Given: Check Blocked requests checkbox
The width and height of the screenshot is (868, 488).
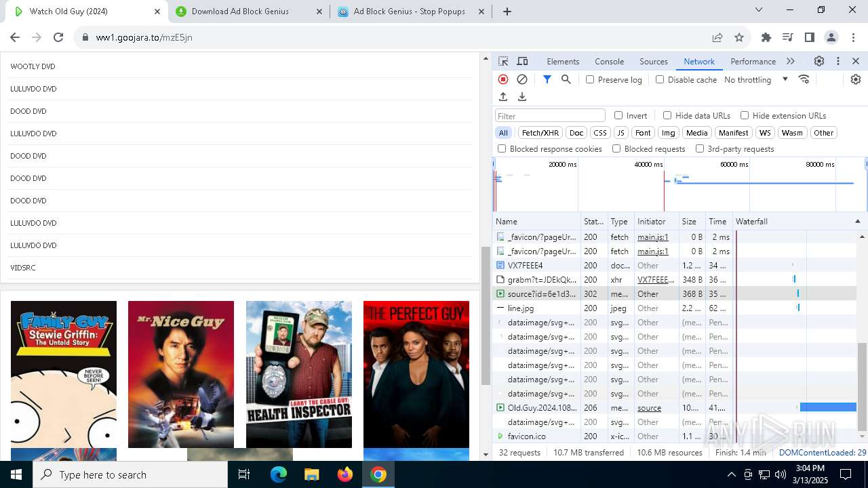Looking at the screenshot, I should pos(616,148).
